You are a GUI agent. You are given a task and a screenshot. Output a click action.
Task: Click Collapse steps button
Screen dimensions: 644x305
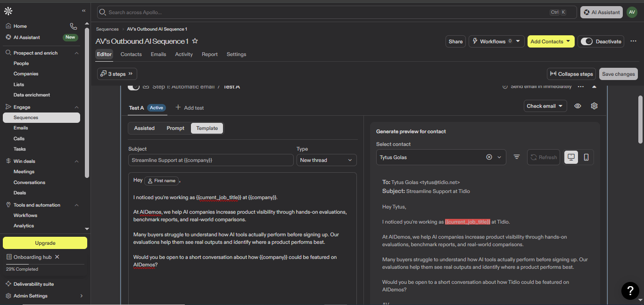(571, 74)
